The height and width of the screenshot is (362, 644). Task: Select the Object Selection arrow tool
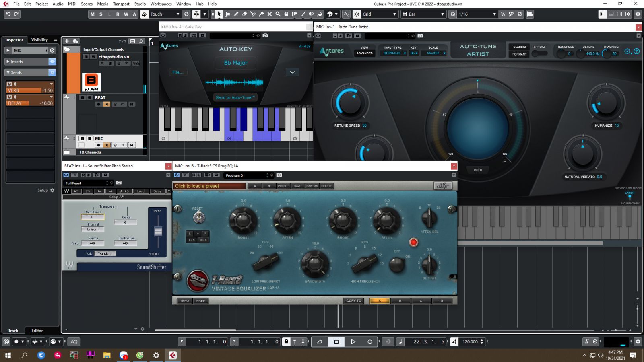(x=219, y=14)
